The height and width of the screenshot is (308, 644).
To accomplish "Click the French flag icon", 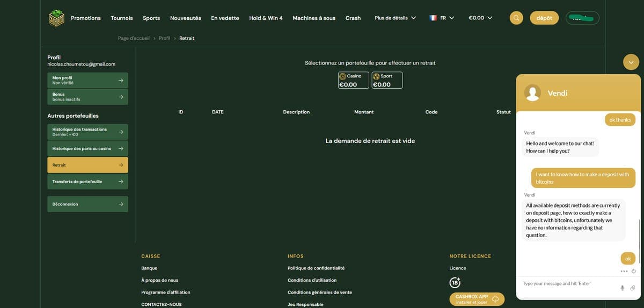I will pyautogui.click(x=433, y=18).
